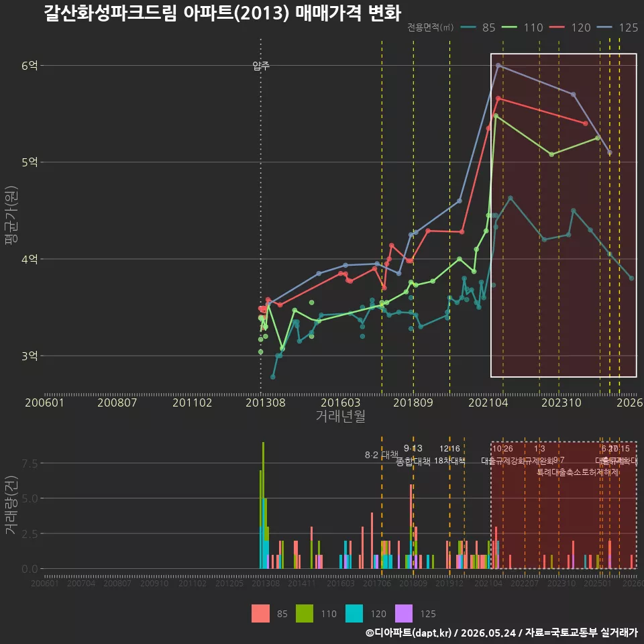
Task: Click the lowest 85㎡ point below 3억
Action: 273,376
